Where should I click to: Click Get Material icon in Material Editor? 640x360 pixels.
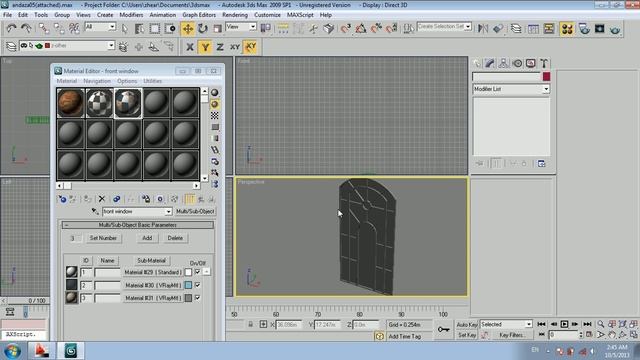62,199
